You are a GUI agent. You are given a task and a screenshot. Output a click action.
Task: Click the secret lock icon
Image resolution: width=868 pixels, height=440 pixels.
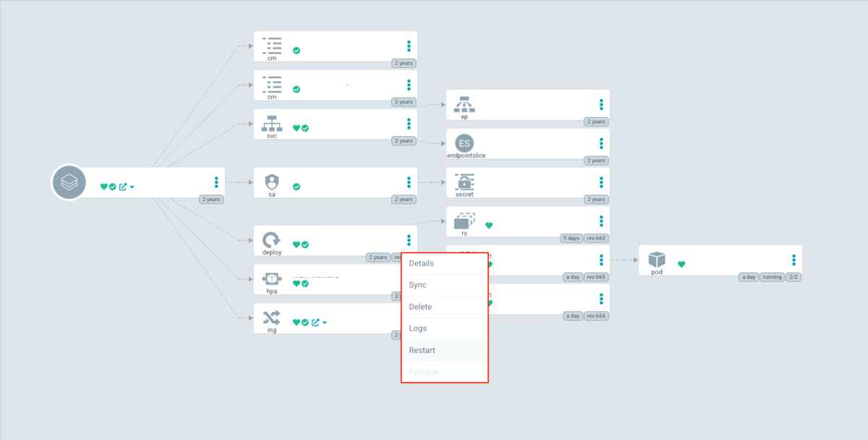464,182
